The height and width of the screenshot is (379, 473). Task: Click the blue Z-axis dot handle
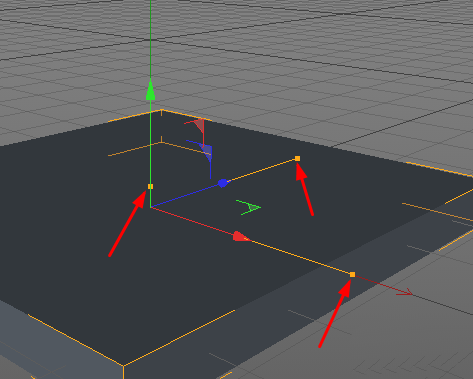click(x=223, y=183)
